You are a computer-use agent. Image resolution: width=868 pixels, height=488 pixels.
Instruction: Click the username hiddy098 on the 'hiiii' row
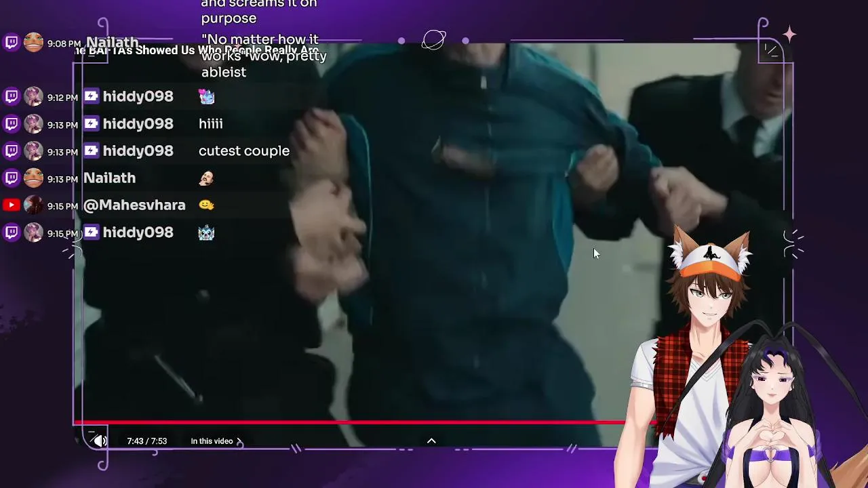click(138, 123)
